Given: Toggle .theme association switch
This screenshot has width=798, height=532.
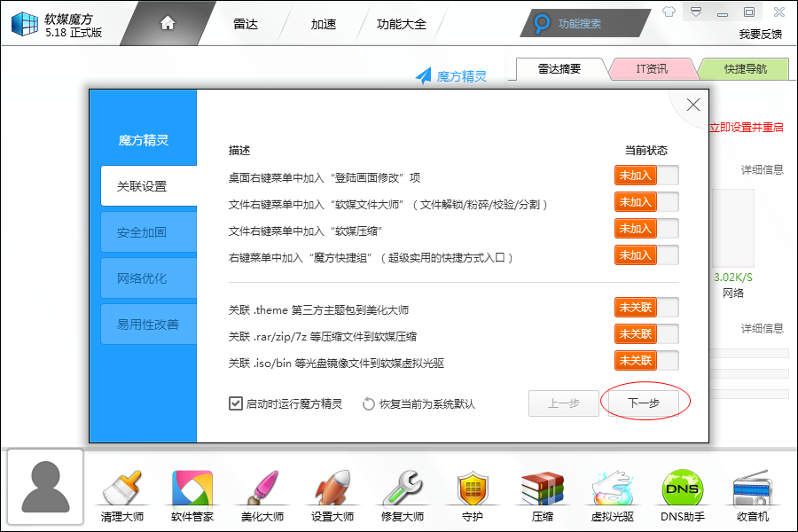Looking at the screenshot, I should [646, 308].
